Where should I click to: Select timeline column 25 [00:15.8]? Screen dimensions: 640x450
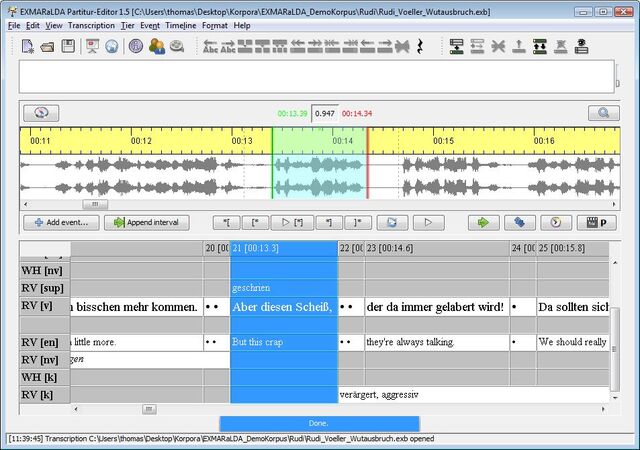[x=573, y=248]
